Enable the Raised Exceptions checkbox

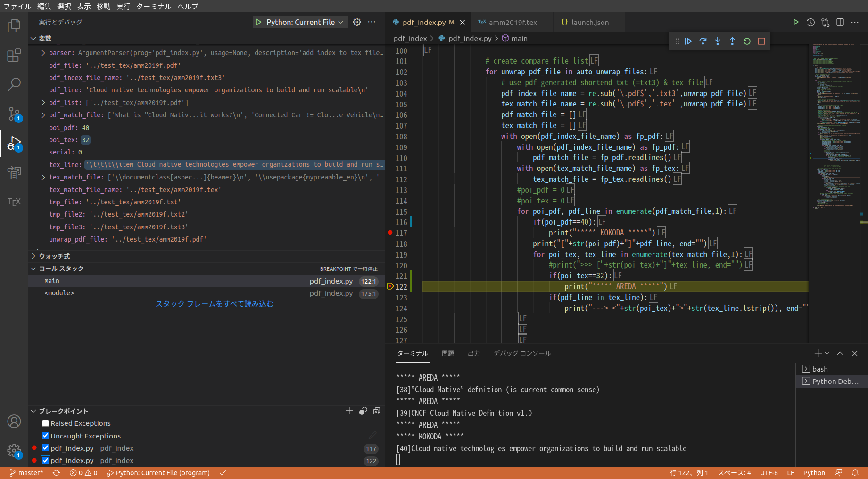tap(45, 423)
